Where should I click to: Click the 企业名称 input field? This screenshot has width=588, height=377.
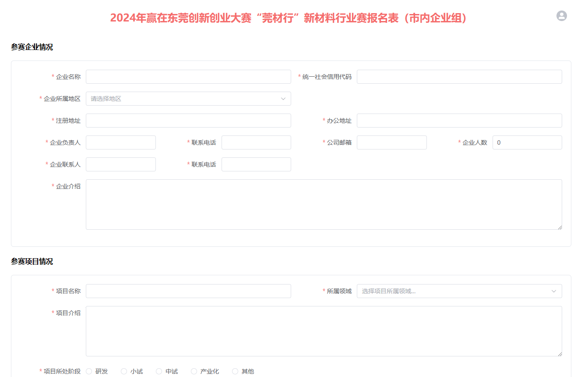click(188, 77)
